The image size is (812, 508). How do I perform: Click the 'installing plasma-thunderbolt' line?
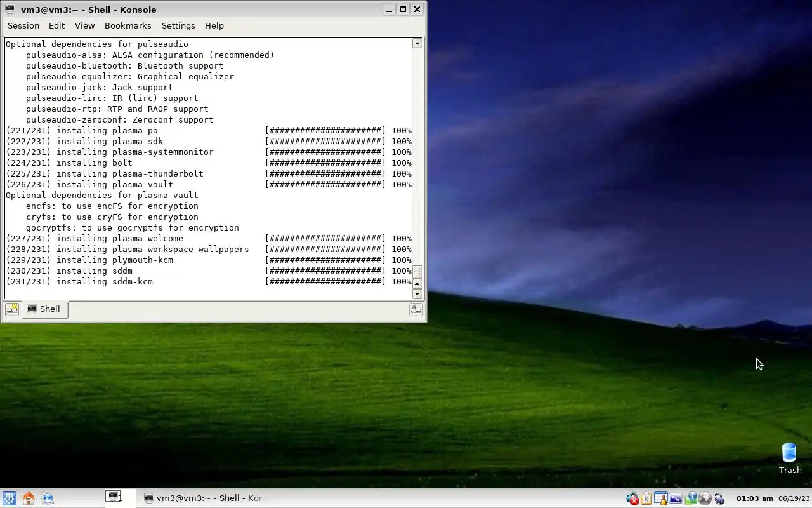(209, 173)
